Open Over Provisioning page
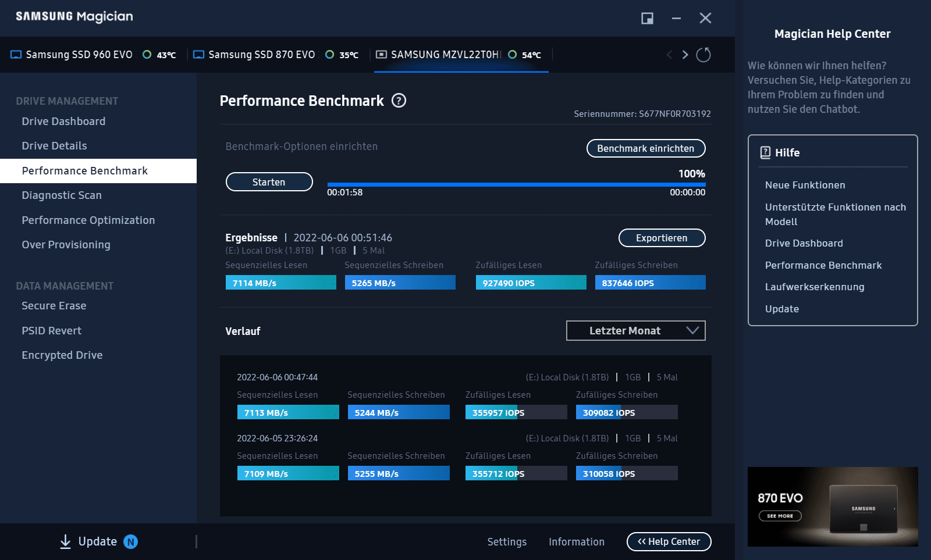Image resolution: width=931 pixels, height=560 pixels. click(66, 245)
